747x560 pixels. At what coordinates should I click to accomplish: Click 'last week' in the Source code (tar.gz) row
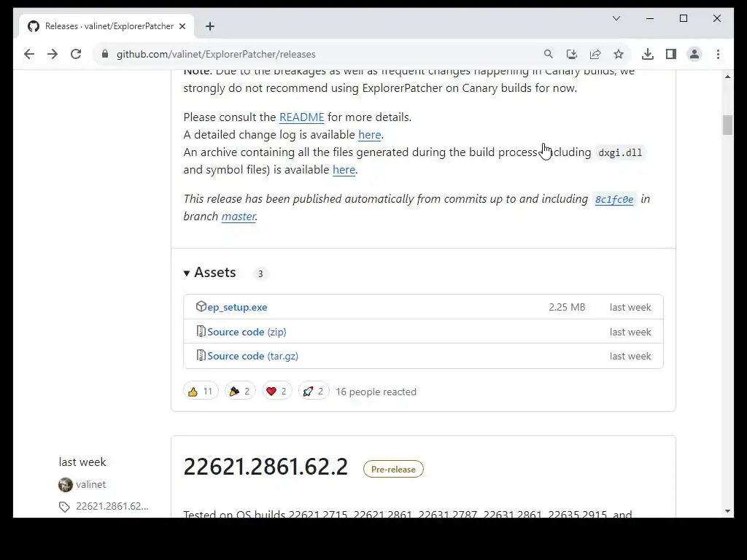630,356
